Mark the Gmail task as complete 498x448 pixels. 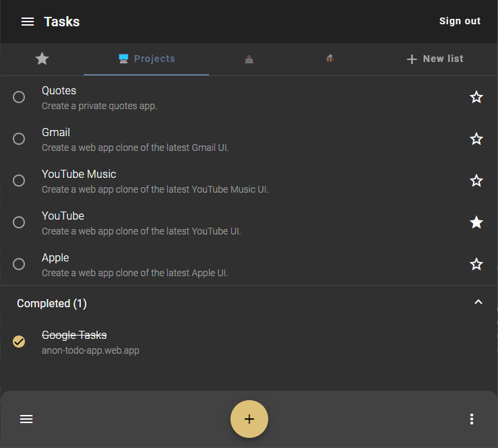[19, 139]
